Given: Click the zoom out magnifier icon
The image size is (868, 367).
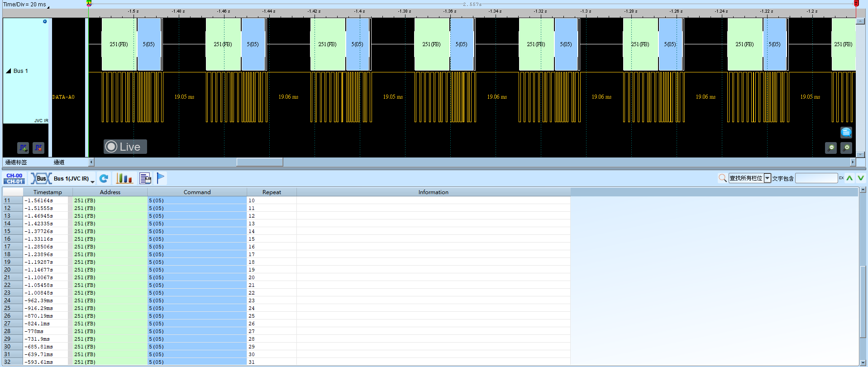Looking at the screenshot, I should [831, 148].
